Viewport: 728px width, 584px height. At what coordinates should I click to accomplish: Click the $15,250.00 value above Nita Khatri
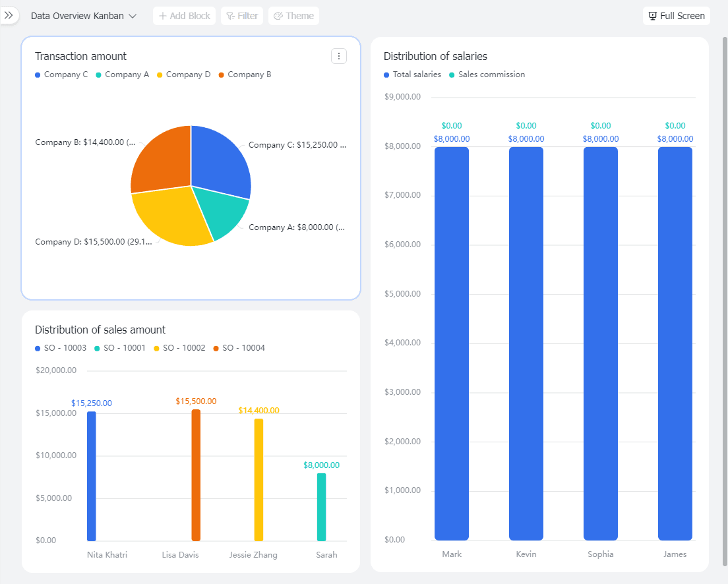(92, 403)
